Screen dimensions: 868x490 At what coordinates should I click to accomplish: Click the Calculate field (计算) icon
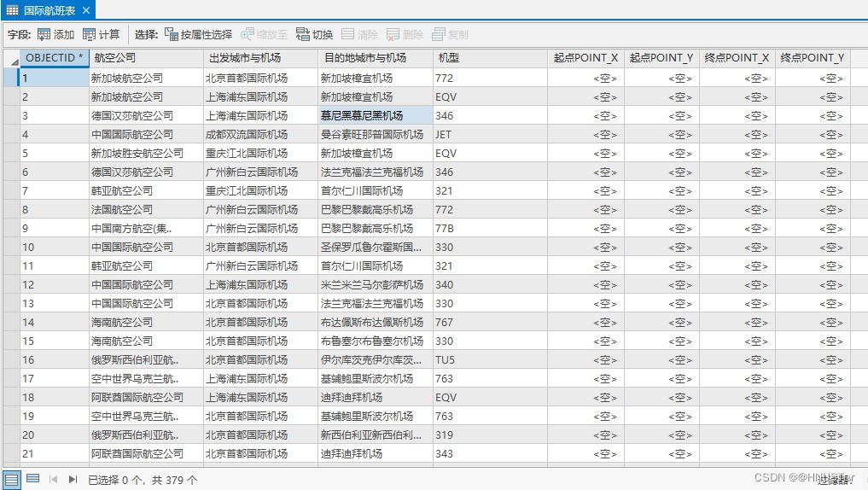(89, 35)
